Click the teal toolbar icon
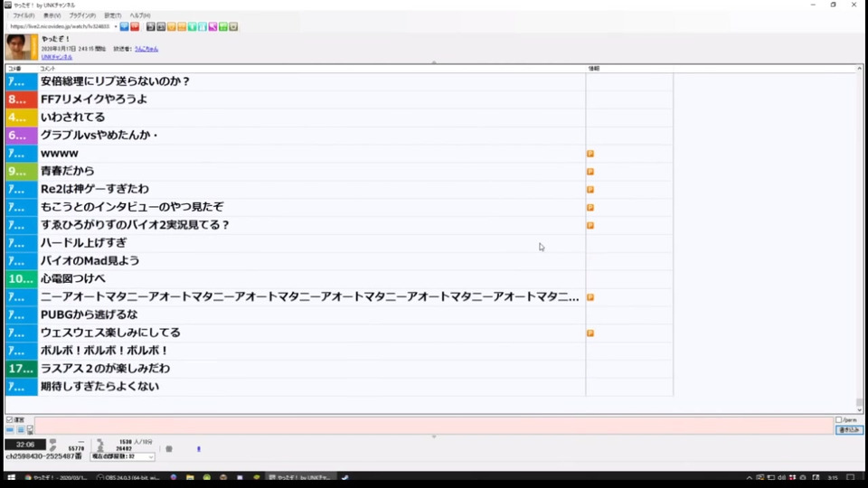Viewport: 868px width, 488px height. pyautogui.click(x=203, y=26)
